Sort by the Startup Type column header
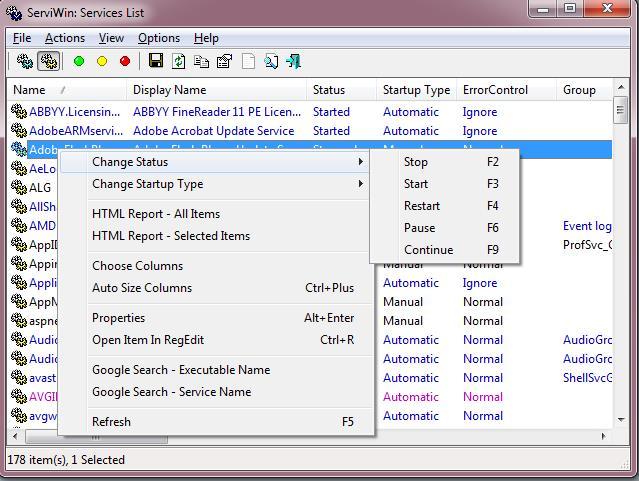Screen dimensions: 639x481 [x=416, y=90]
